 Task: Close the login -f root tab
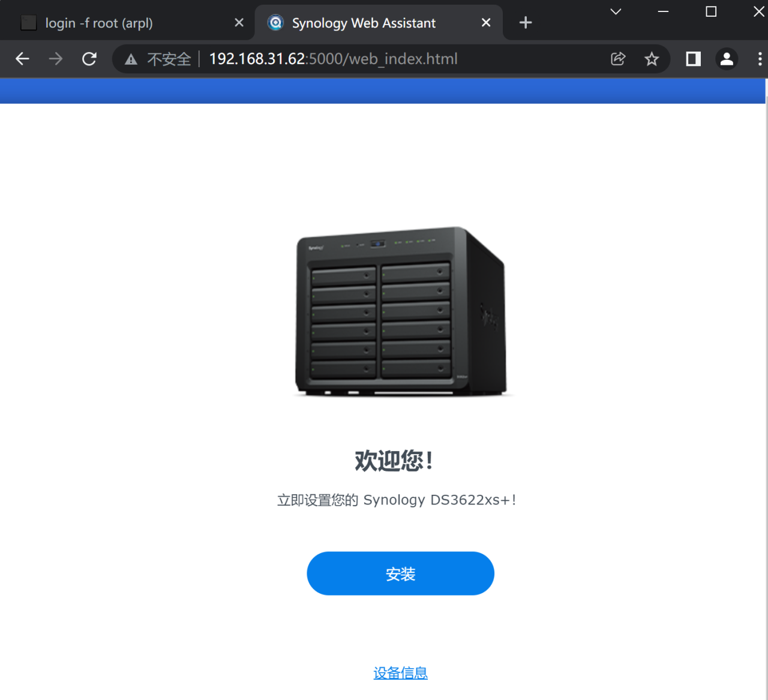pos(239,22)
